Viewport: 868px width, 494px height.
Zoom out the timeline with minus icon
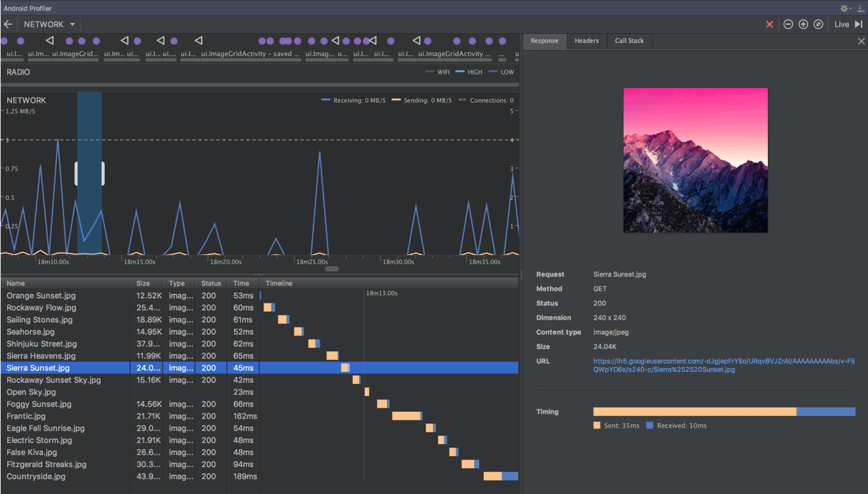pyautogui.click(x=788, y=24)
